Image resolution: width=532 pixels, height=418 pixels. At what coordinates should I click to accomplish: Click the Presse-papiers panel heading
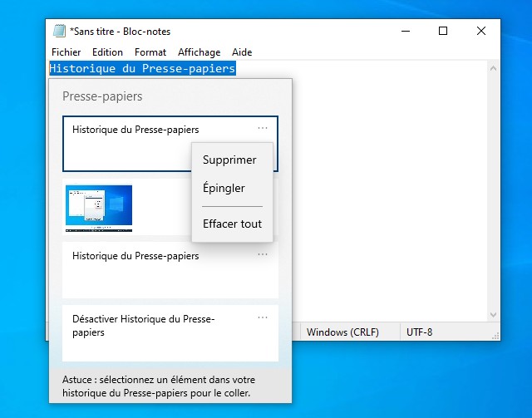point(102,96)
